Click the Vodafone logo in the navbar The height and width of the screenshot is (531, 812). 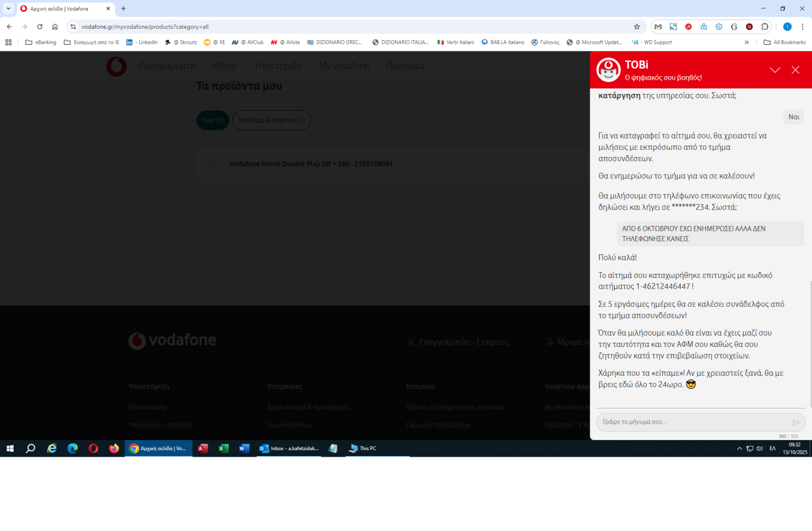116,66
